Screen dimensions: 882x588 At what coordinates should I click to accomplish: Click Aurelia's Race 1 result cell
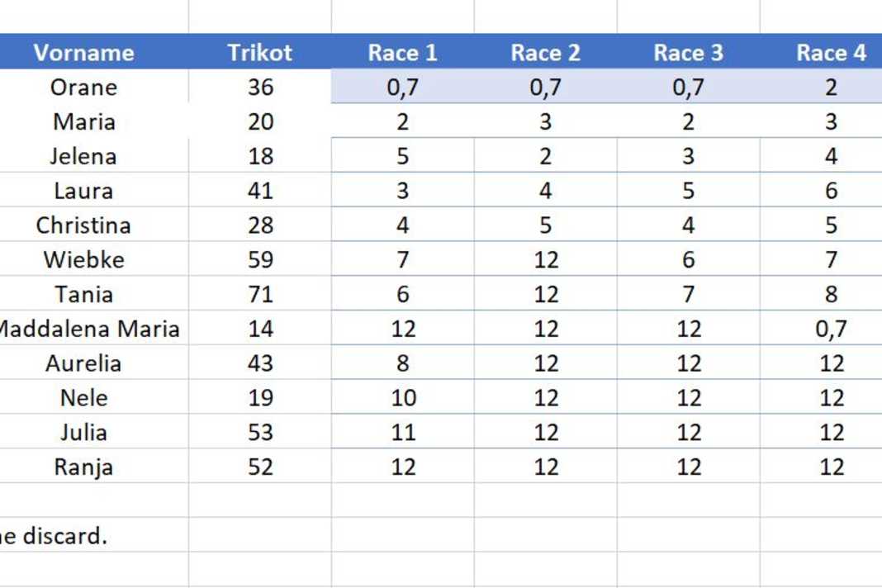(x=402, y=363)
